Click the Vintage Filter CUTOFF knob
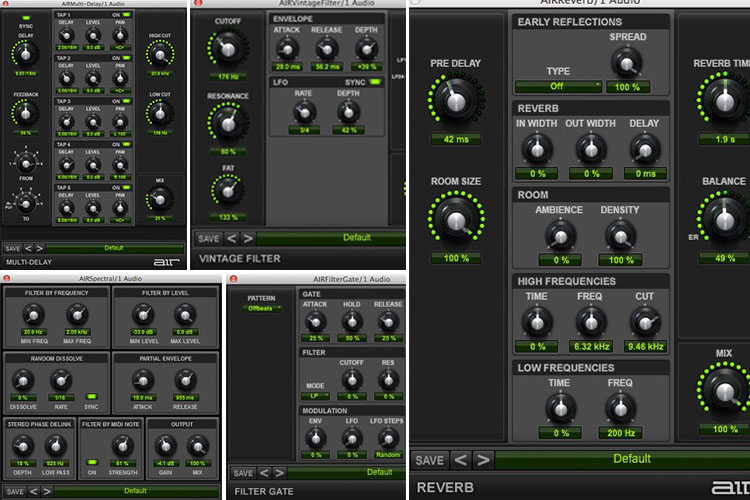Viewport: 750px width, 500px height. (228, 48)
